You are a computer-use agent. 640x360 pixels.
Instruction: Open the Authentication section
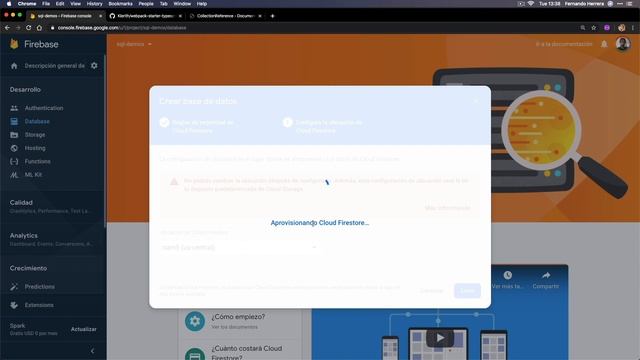pyautogui.click(x=44, y=108)
